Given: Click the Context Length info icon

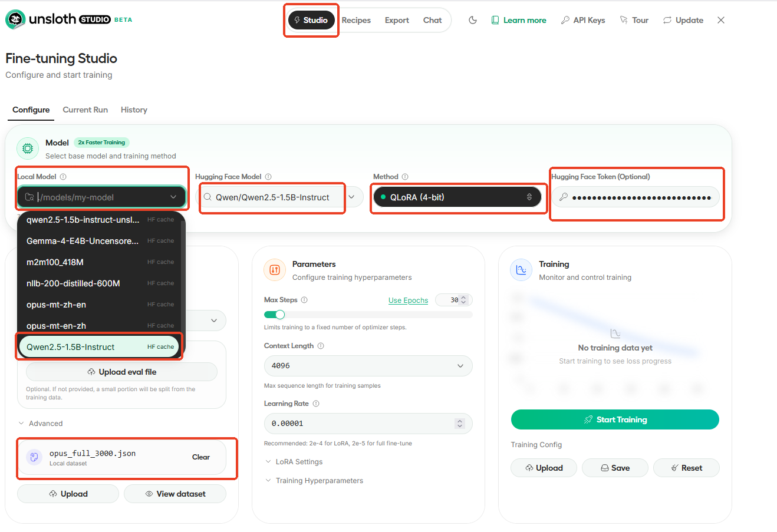Looking at the screenshot, I should [x=321, y=346].
